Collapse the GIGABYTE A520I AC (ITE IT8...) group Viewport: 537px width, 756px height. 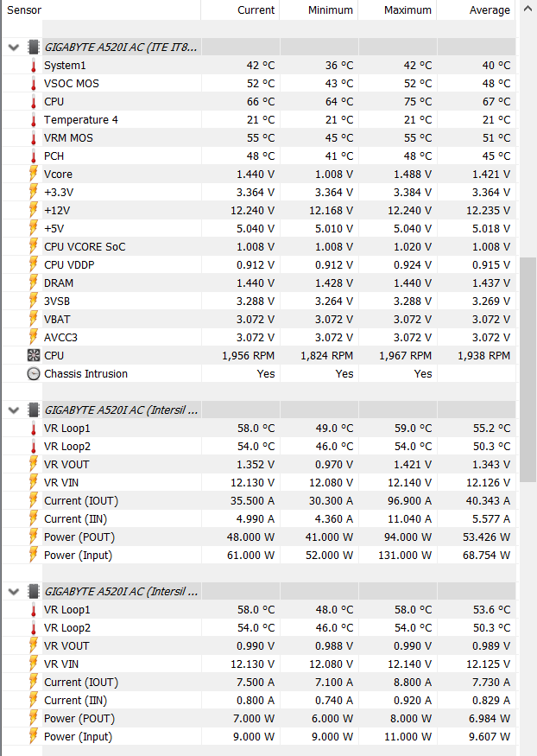[14, 47]
